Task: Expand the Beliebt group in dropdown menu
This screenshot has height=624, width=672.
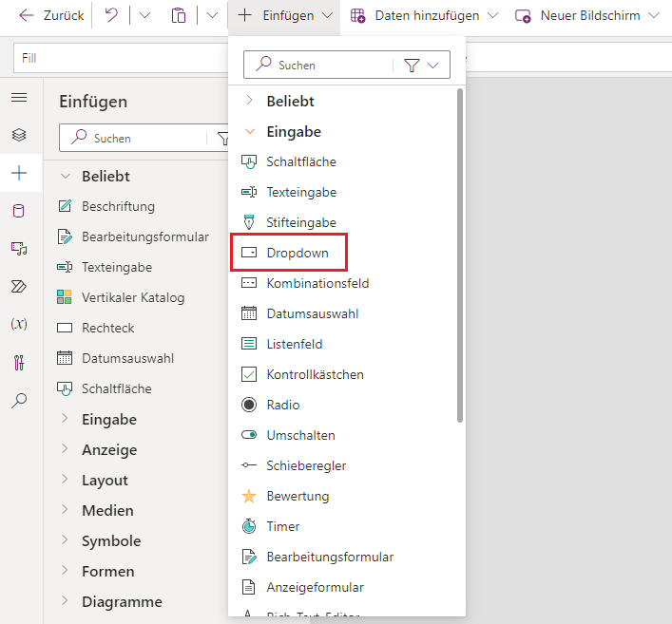Action: point(290,101)
